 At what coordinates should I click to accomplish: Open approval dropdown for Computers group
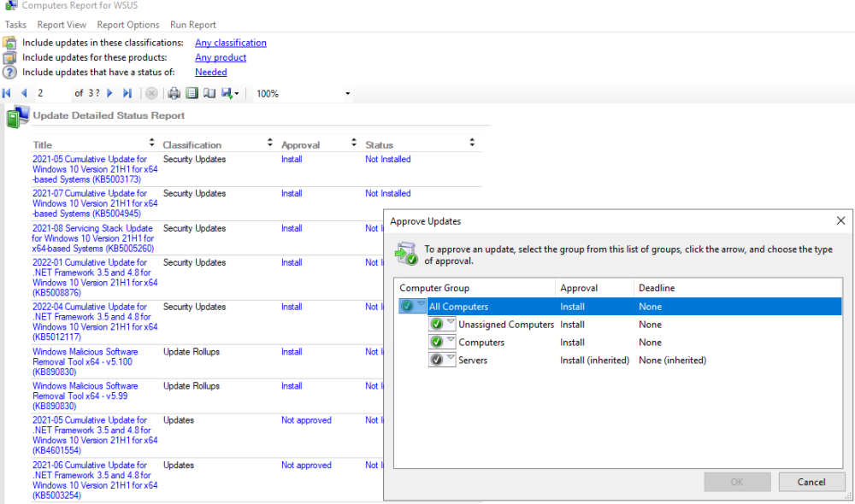point(442,343)
